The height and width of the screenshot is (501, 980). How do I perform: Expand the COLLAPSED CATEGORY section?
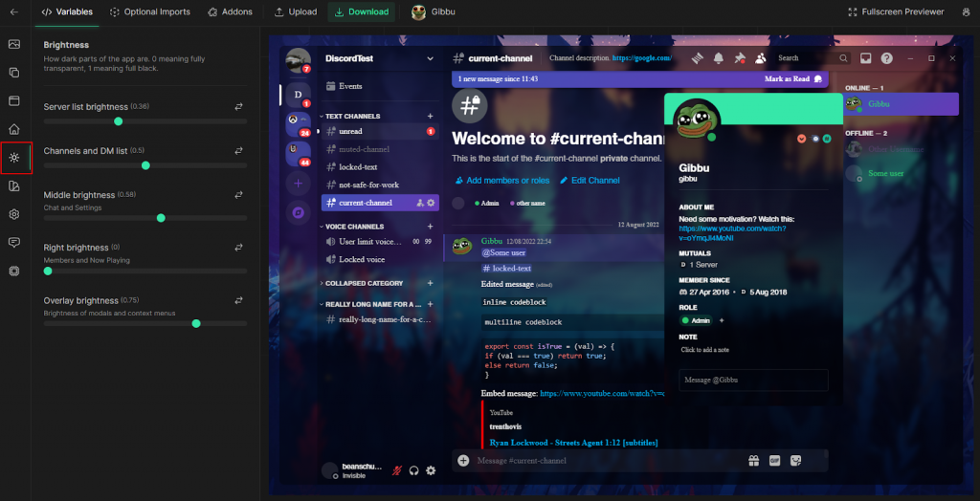pyautogui.click(x=362, y=283)
